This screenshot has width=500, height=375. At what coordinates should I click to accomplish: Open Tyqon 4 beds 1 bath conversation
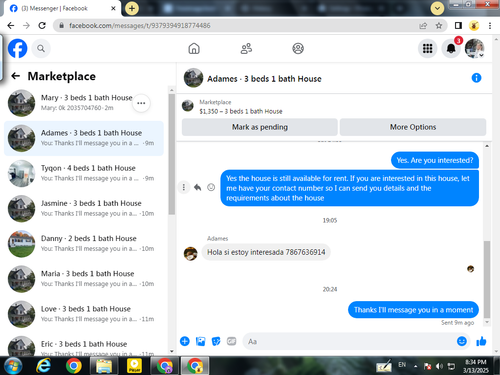click(x=83, y=173)
